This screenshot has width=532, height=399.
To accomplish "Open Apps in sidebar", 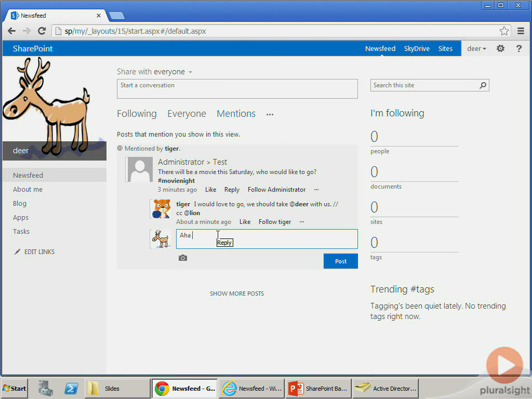I will [x=21, y=218].
